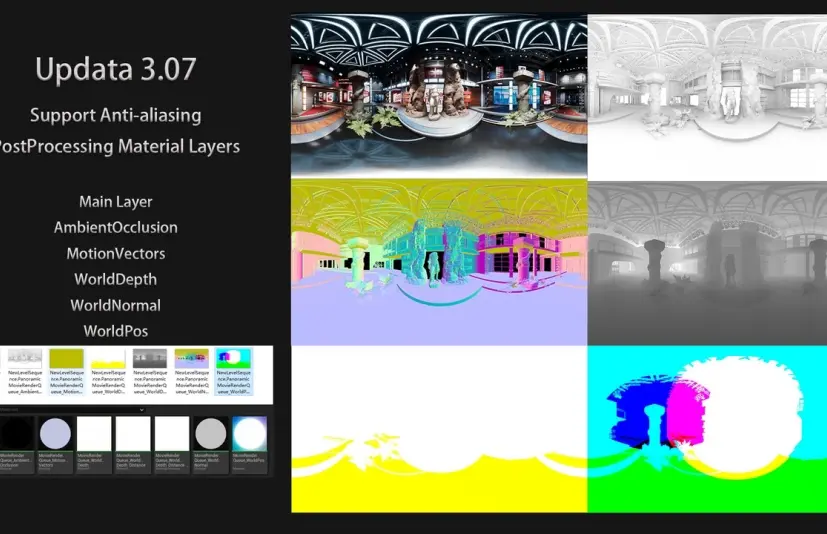Click the gray WorldDepth panorama preview
The width and height of the screenshot is (827, 534).
coord(707,262)
